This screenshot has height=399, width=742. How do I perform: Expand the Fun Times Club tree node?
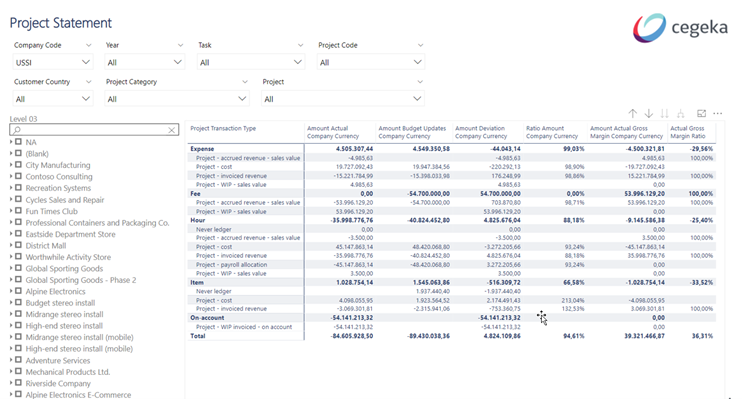(11, 211)
